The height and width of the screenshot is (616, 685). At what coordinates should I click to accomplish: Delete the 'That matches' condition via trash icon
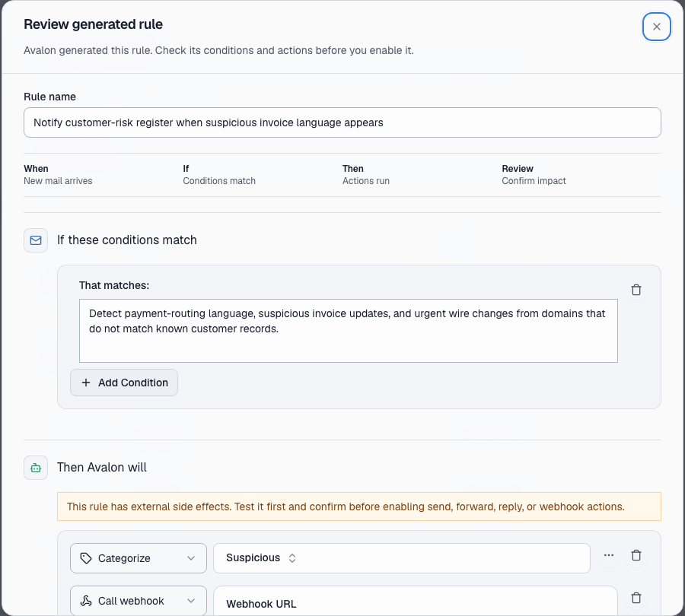coord(636,290)
